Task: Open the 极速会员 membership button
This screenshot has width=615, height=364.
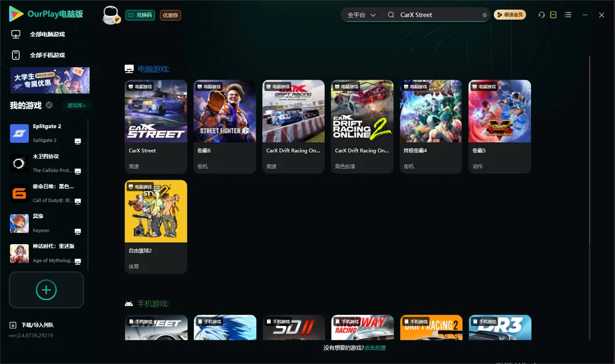Action: tap(510, 15)
